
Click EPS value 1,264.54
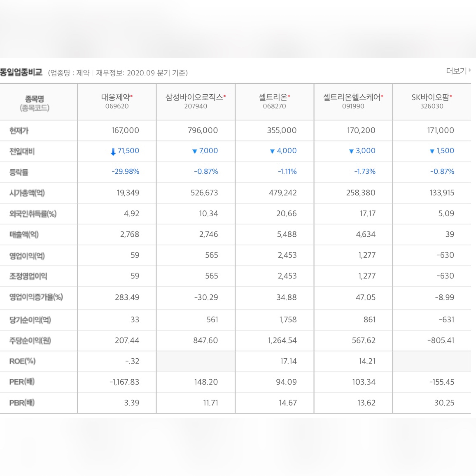click(x=282, y=340)
